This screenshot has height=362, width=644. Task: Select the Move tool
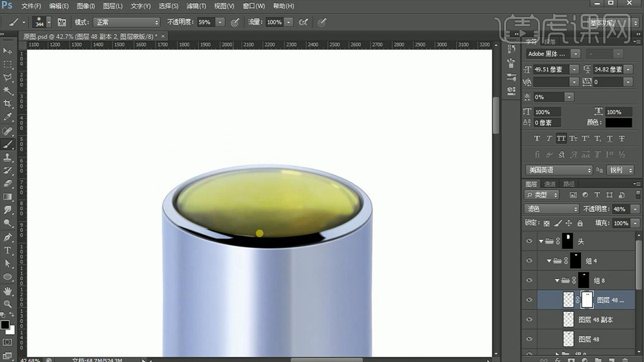coord(8,51)
